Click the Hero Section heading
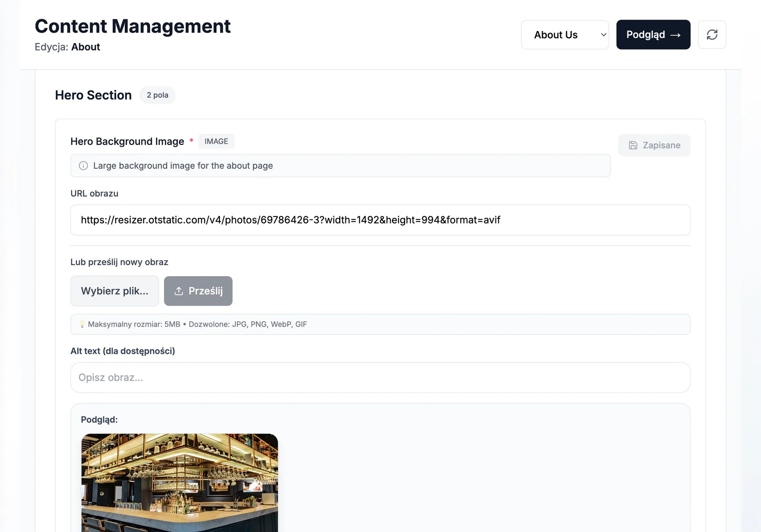 click(x=93, y=95)
